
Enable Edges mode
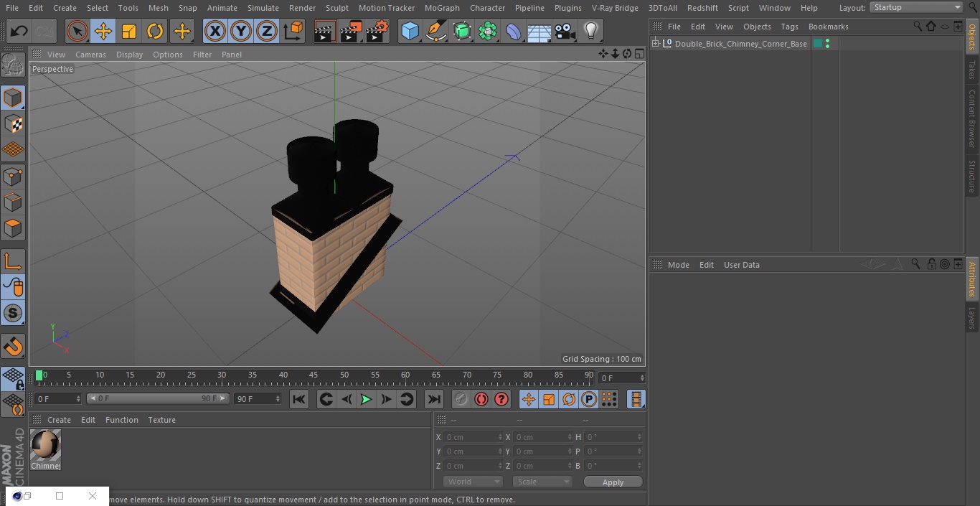[x=13, y=202]
